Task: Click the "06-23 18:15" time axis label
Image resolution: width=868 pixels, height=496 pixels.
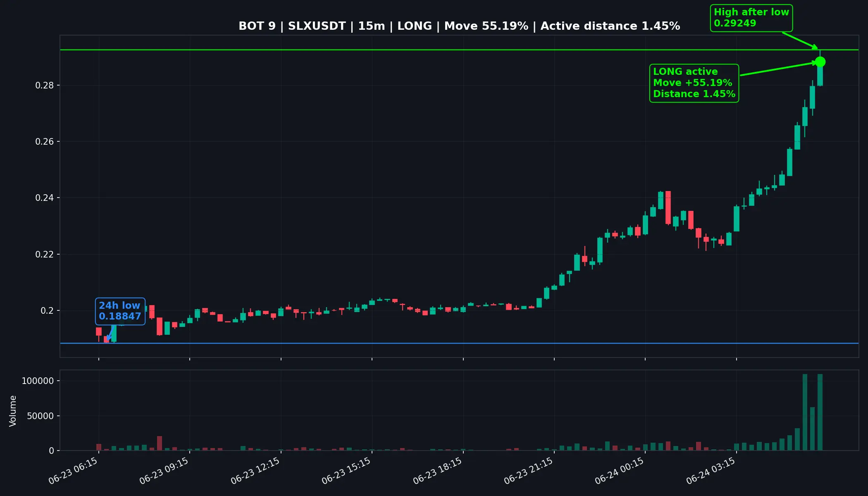Action: click(x=438, y=471)
